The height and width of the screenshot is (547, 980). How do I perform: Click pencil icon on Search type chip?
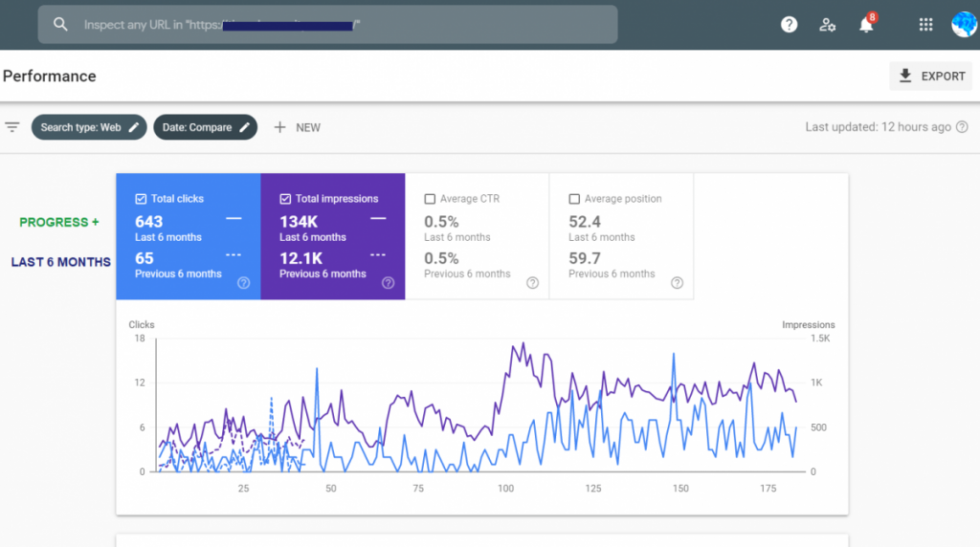(134, 127)
